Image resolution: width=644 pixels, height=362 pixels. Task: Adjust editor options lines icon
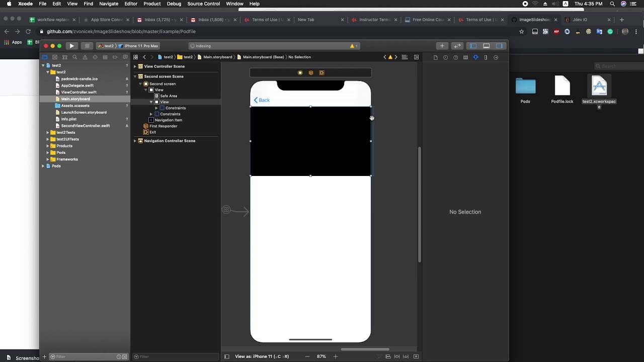(405, 57)
